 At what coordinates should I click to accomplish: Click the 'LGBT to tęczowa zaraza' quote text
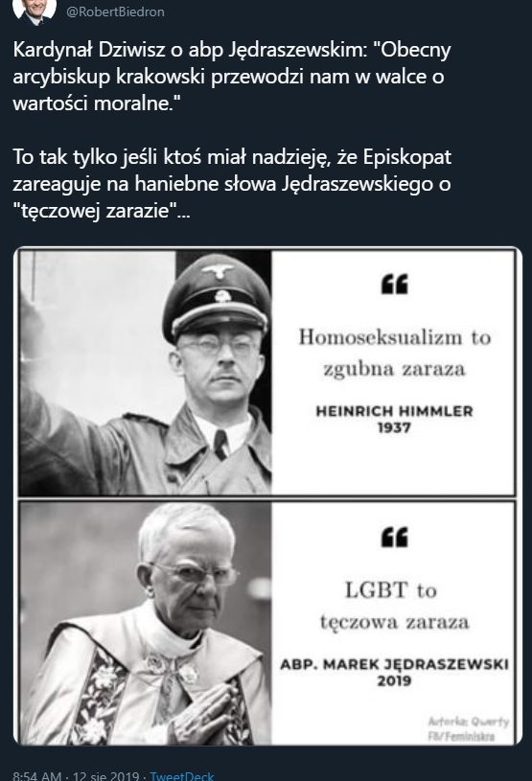[394, 606]
